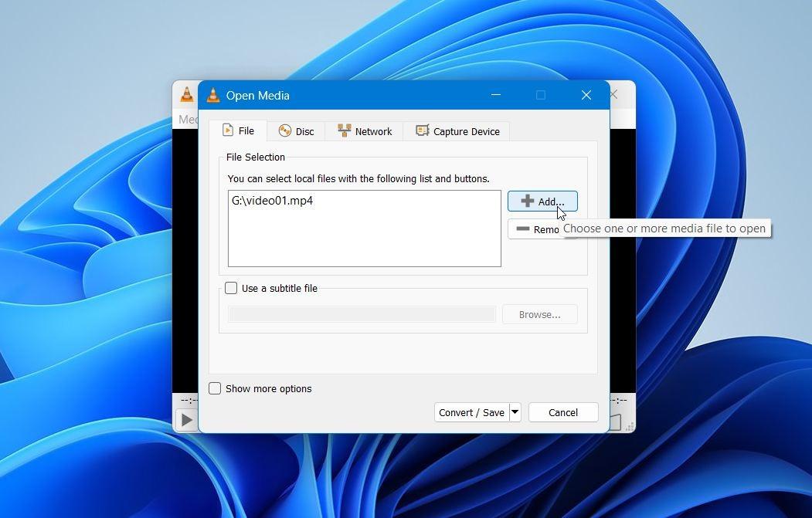Click the VLC cone icon of the main player window
812x518 pixels.
point(186,96)
